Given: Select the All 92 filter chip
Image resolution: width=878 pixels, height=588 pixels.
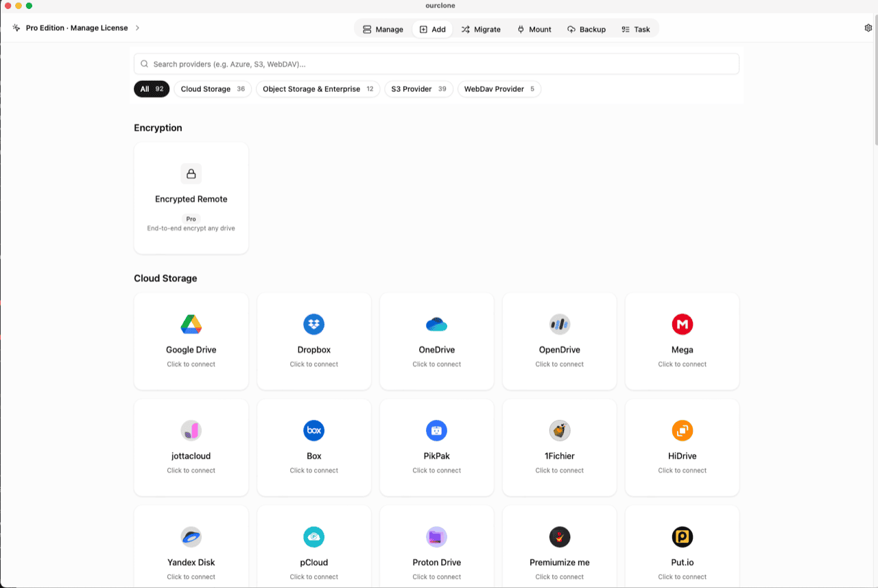Looking at the screenshot, I should (152, 89).
